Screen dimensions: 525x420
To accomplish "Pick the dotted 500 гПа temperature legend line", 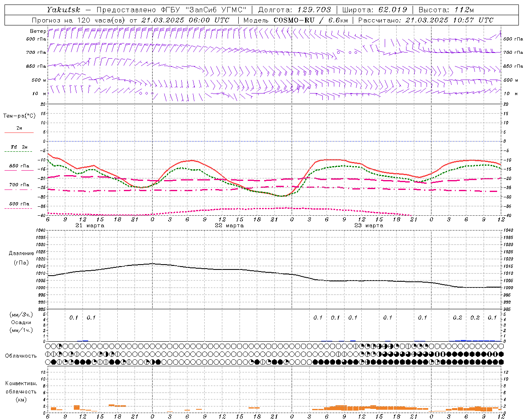I will pyautogui.click(x=19, y=208).
